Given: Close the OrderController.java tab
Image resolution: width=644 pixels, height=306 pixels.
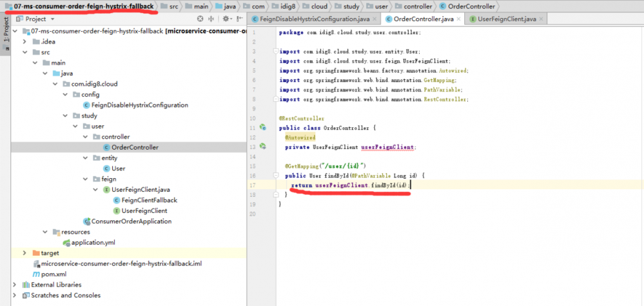Looking at the screenshot, I should [x=460, y=19].
